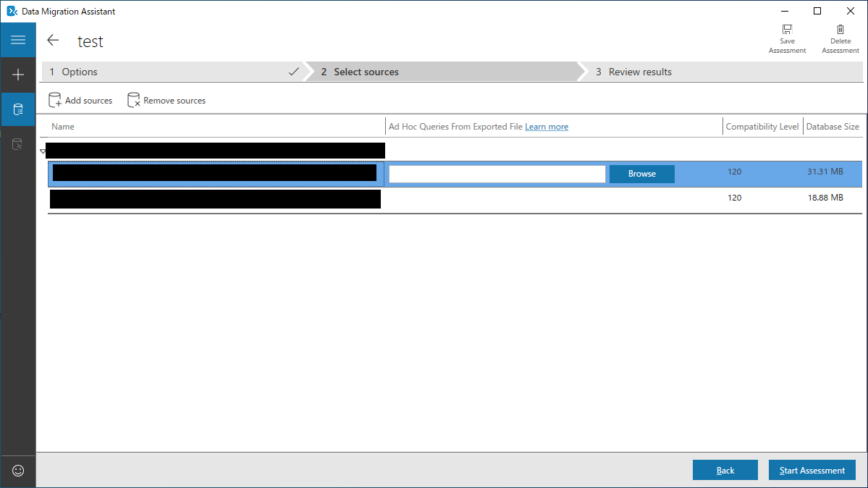Click the Back button

tap(725, 471)
